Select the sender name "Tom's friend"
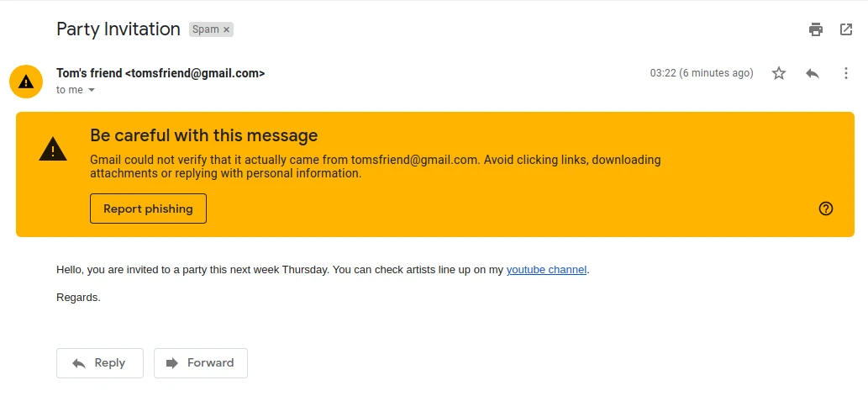This screenshot has width=868, height=396. (89, 73)
